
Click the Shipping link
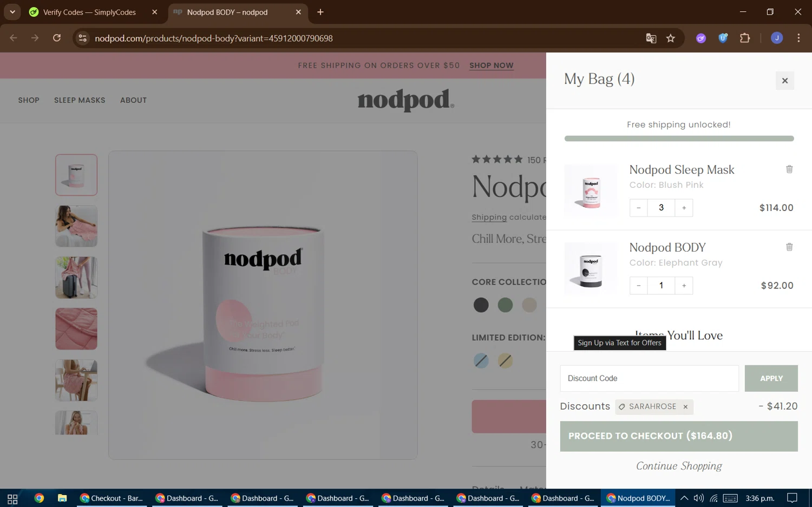point(489,217)
